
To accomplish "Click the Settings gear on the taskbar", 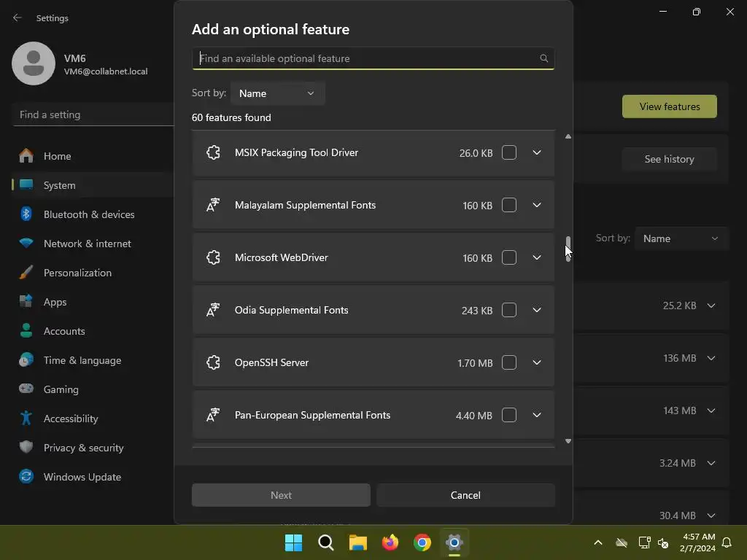I will pyautogui.click(x=454, y=542).
